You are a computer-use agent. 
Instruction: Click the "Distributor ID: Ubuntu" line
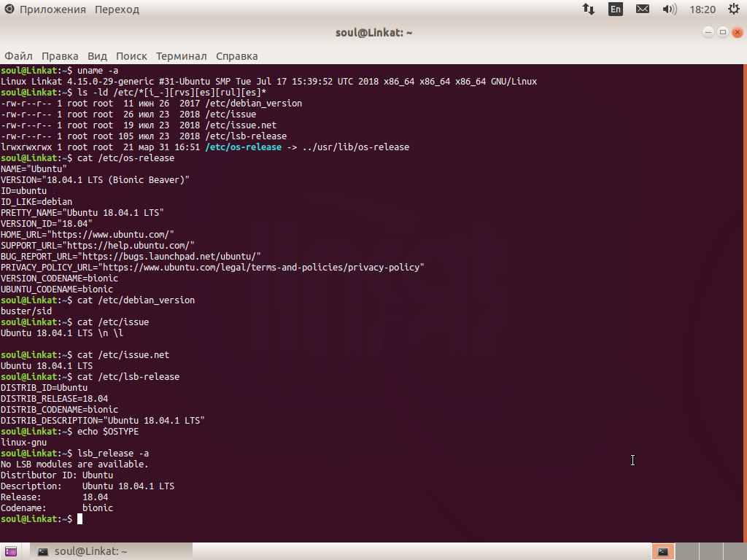click(x=57, y=475)
